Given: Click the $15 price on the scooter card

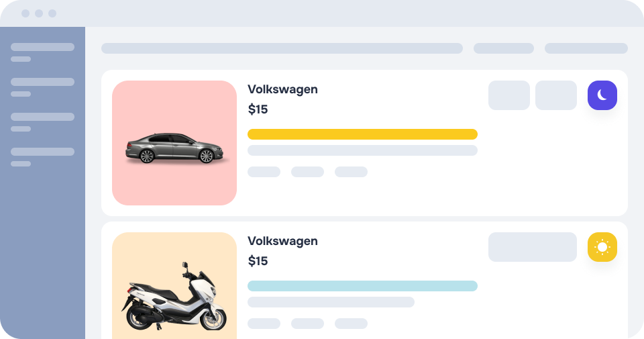Looking at the screenshot, I should click(x=258, y=261).
